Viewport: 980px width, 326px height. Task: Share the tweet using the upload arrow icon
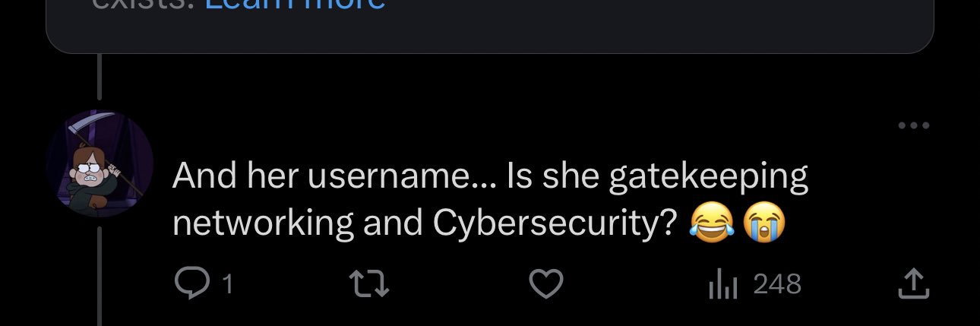click(x=914, y=283)
